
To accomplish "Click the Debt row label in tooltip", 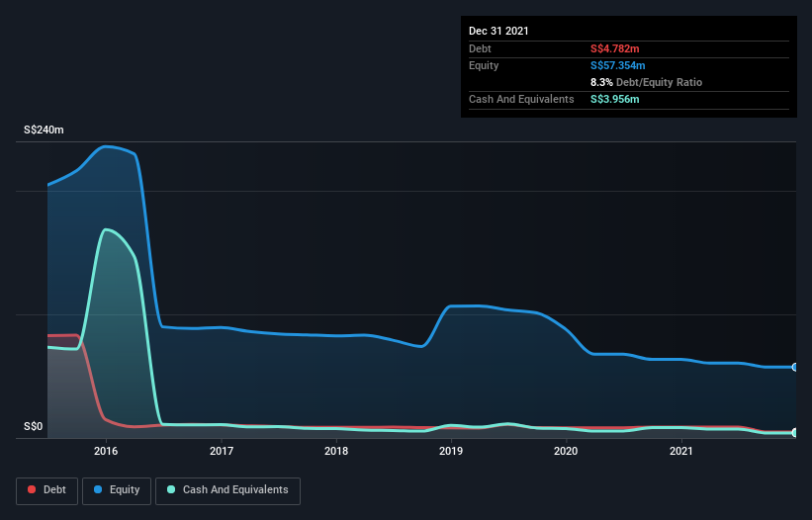I will point(480,48).
